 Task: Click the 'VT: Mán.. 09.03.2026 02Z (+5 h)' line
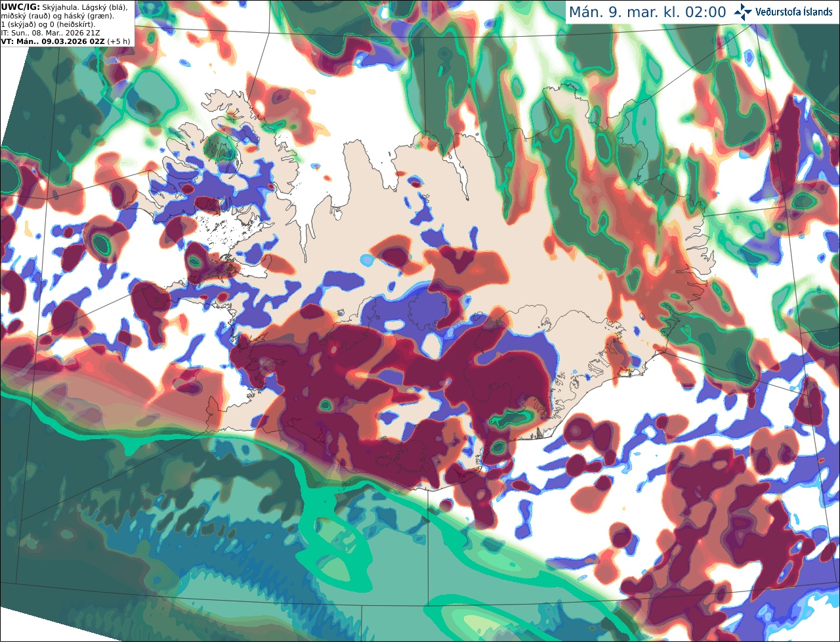click(66, 41)
